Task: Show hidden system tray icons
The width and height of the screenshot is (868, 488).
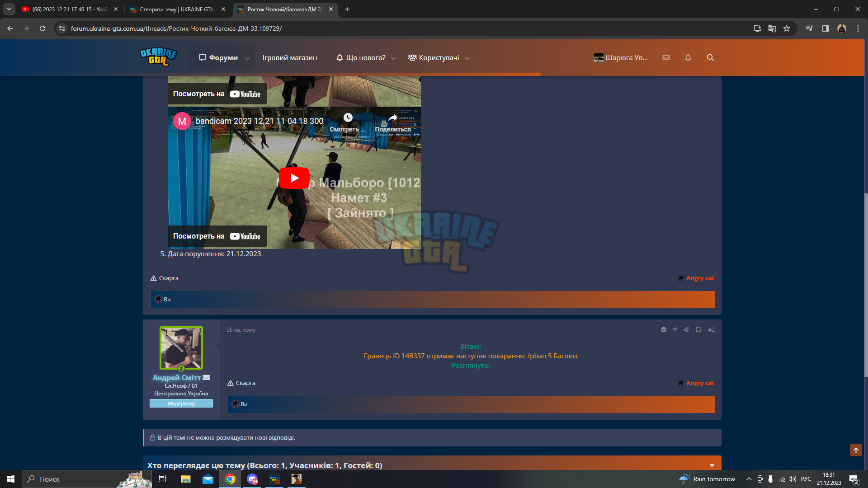Action: click(x=749, y=479)
